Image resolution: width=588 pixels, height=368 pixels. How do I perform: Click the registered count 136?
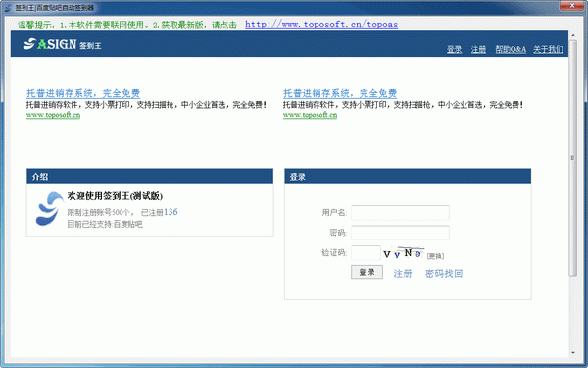pyautogui.click(x=171, y=212)
